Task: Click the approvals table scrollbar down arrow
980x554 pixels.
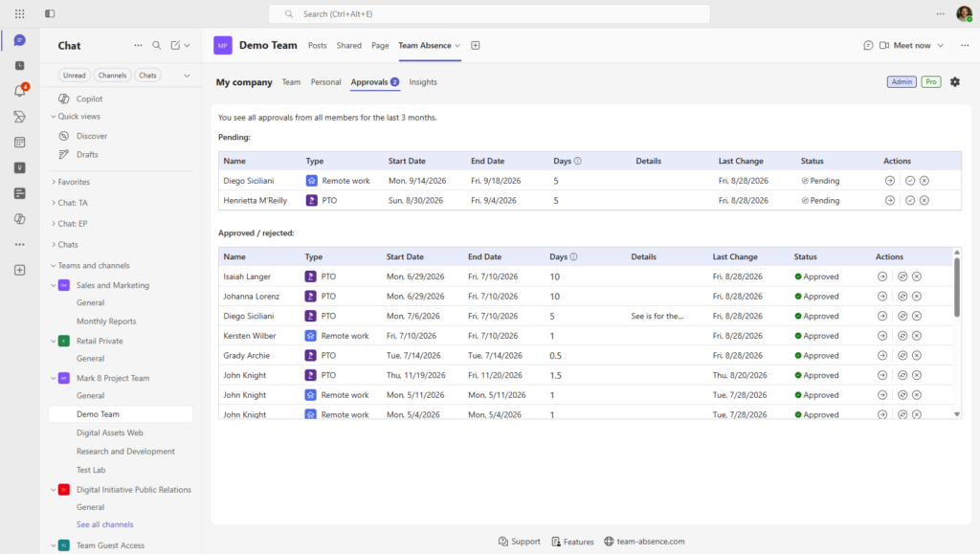Action: 957,414
